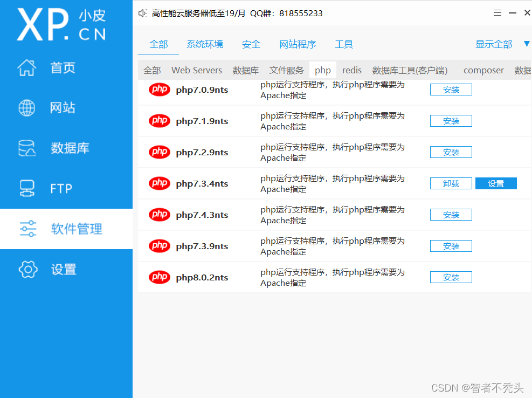Image resolution: width=532 pixels, height=398 pixels.
Task: Install php7.0.9nts with 安装 button
Action: click(451, 90)
